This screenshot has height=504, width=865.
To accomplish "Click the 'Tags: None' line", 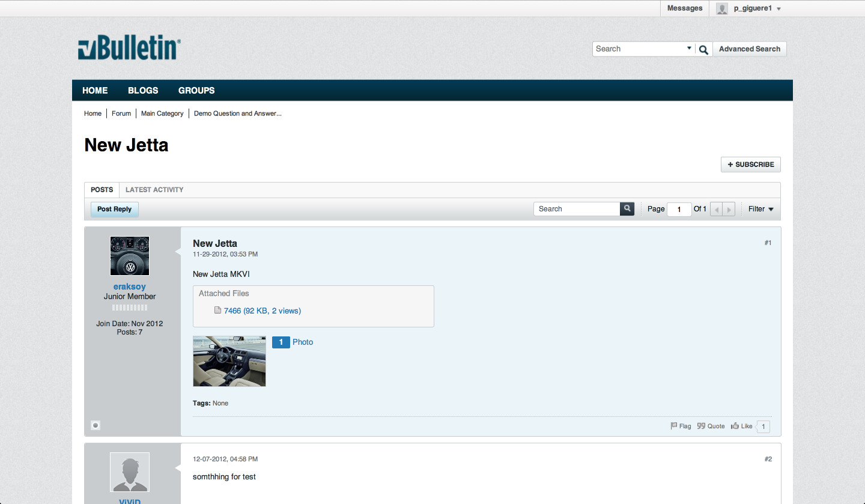I will (x=210, y=403).
